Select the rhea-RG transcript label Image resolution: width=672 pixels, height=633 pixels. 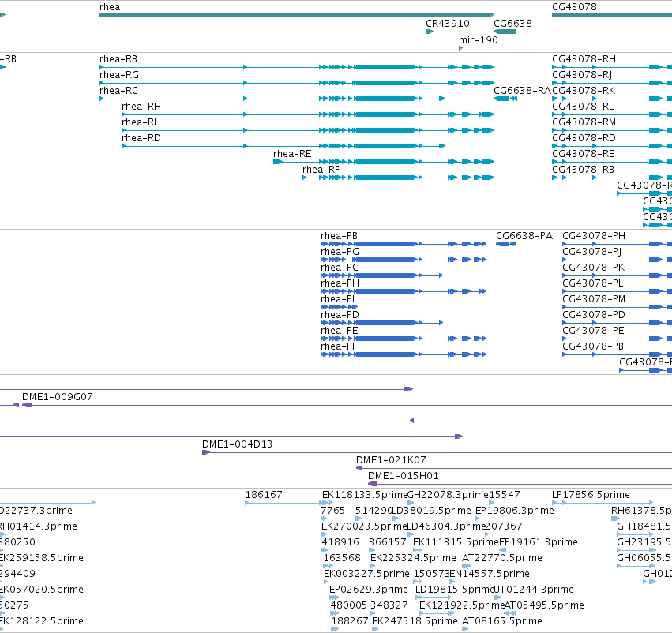point(119,75)
